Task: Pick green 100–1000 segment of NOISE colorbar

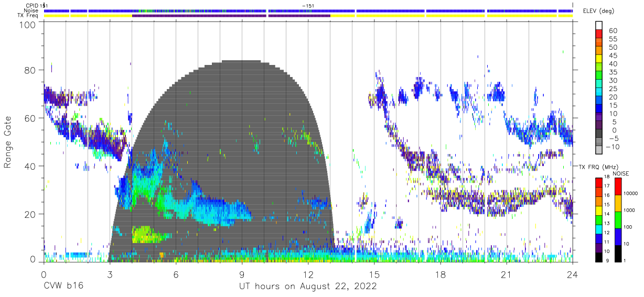Action: click(x=618, y=219)
